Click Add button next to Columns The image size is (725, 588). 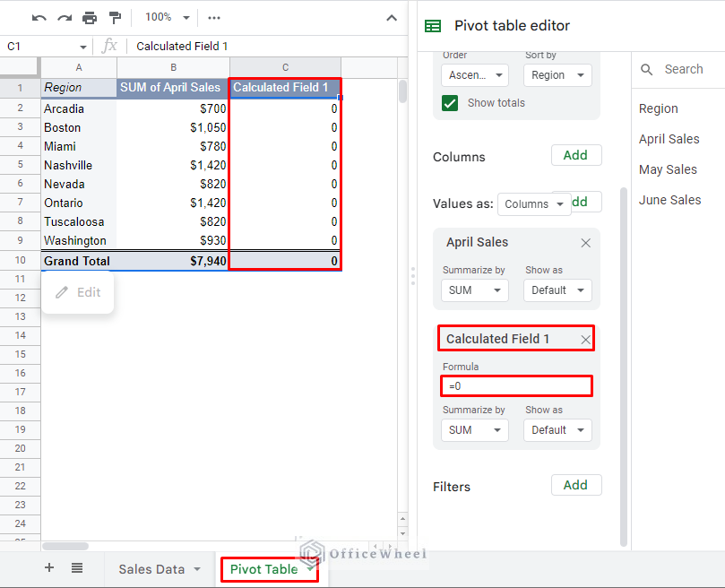(575, 155)
